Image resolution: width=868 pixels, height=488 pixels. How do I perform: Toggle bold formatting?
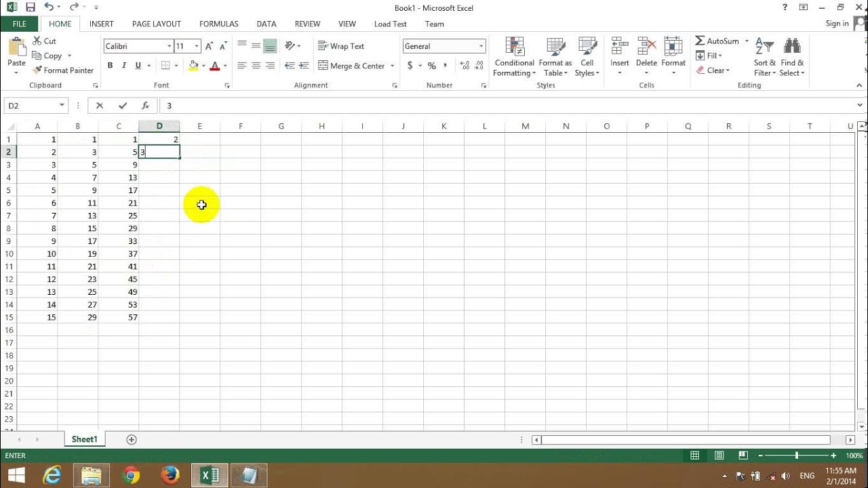click(110, 65)
